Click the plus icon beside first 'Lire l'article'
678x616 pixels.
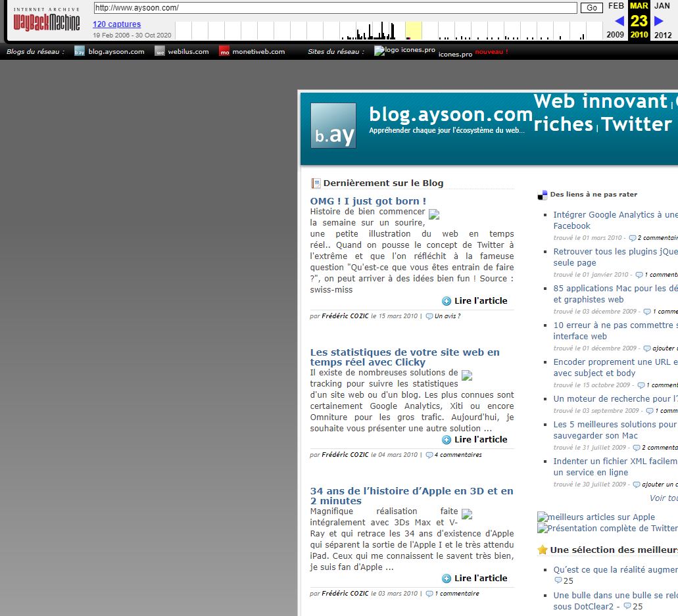tap(447, 301)
